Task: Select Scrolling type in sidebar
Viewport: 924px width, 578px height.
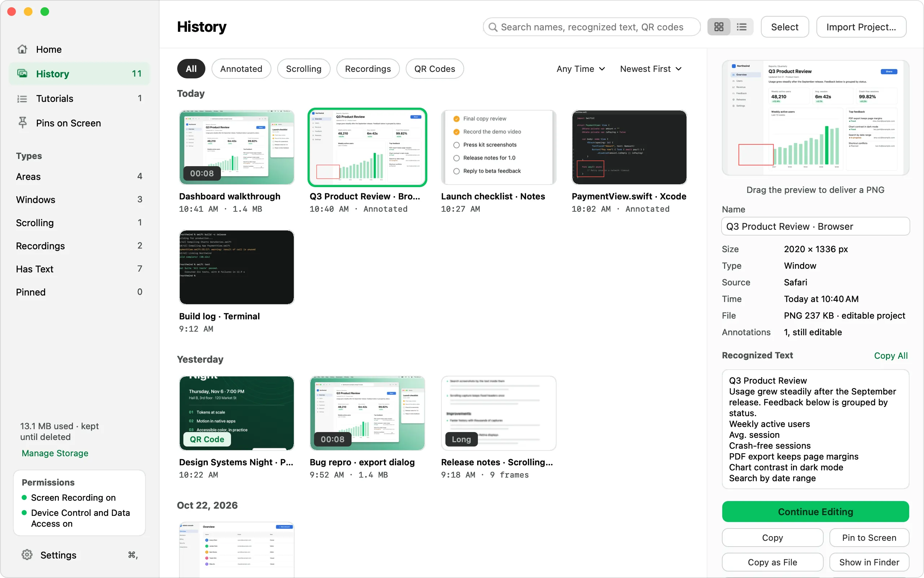Action: [79, 223]
